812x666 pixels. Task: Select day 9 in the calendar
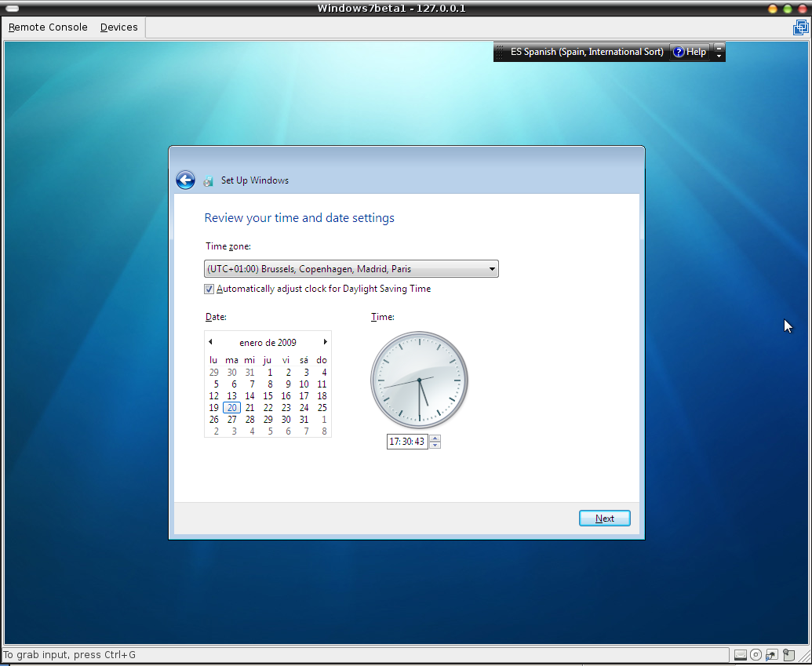point(288,384)
